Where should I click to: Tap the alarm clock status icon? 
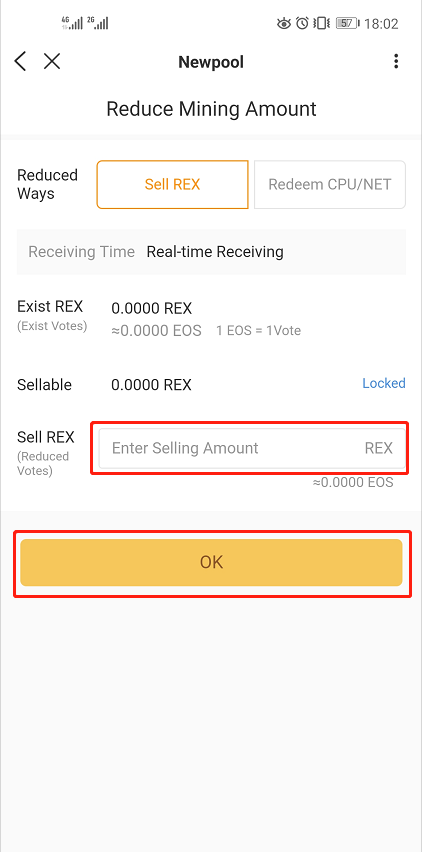tap(303, 23)
